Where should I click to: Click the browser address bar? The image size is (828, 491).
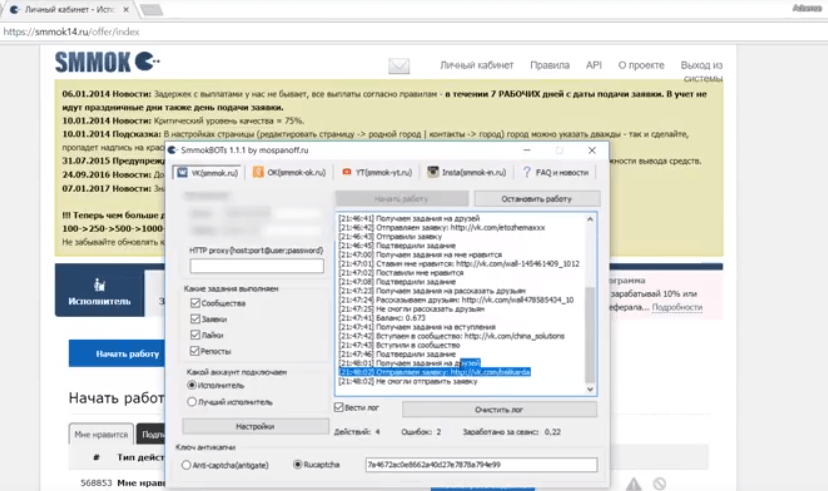(412, 32)
